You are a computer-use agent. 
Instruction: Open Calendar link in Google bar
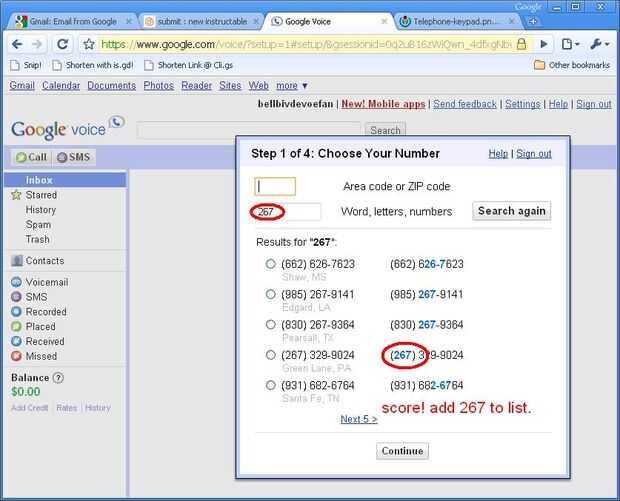point(61,85)
